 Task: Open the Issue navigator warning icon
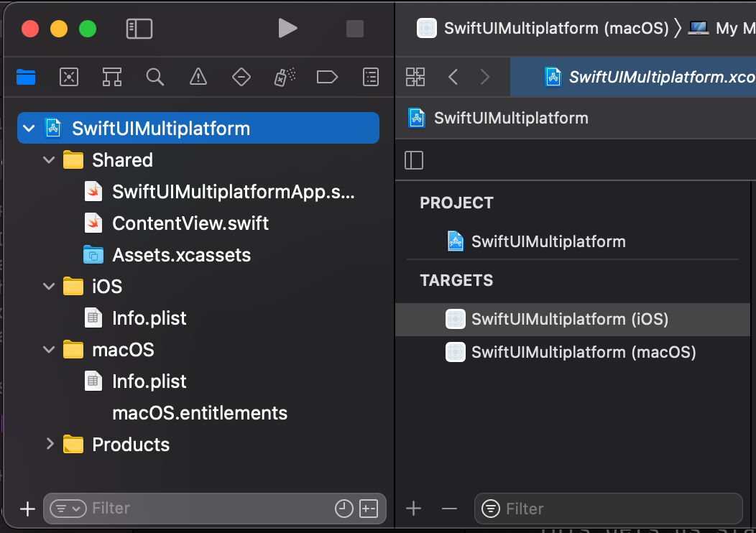click(198, 77)
